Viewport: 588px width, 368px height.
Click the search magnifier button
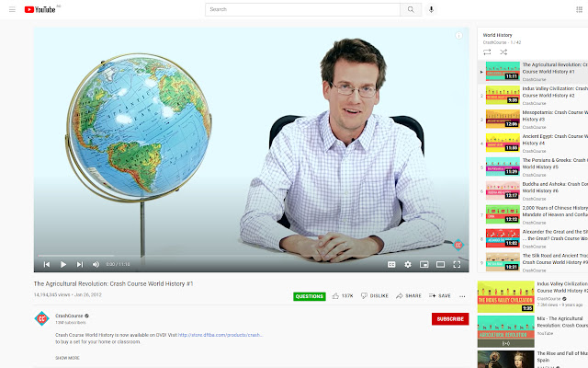(x=411, y=9)
